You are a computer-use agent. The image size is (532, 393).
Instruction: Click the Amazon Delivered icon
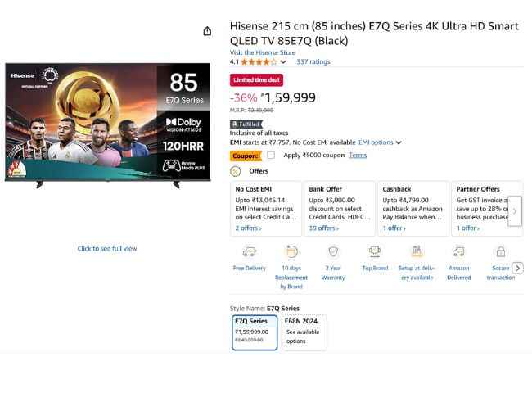[458, 252]
